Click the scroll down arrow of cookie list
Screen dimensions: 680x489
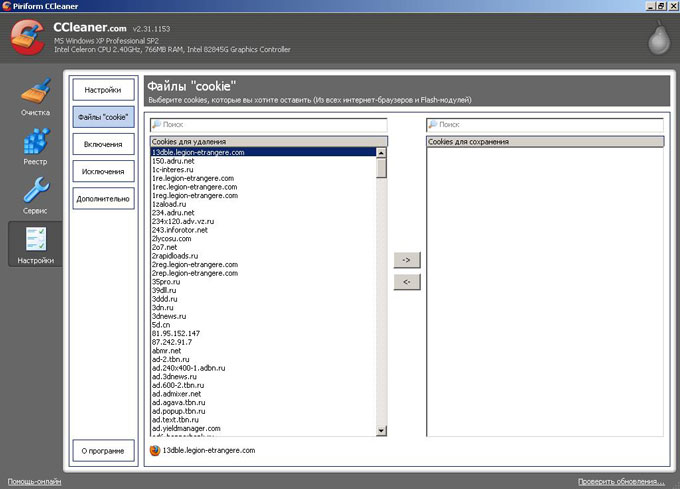point(381,430)
